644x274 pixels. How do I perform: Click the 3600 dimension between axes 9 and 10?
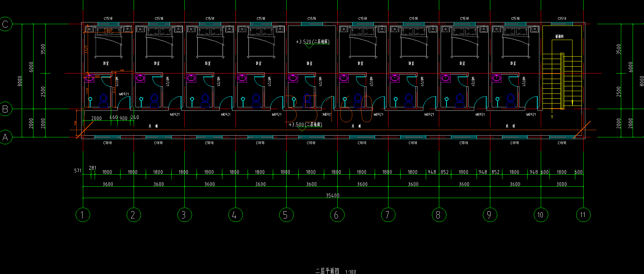pyautogui.click(x=515, y=184)
